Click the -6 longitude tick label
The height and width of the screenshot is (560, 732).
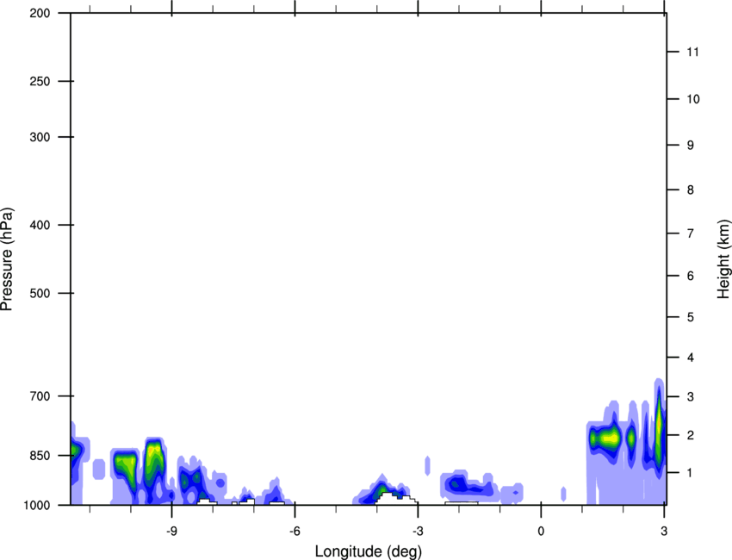[295, 532]
